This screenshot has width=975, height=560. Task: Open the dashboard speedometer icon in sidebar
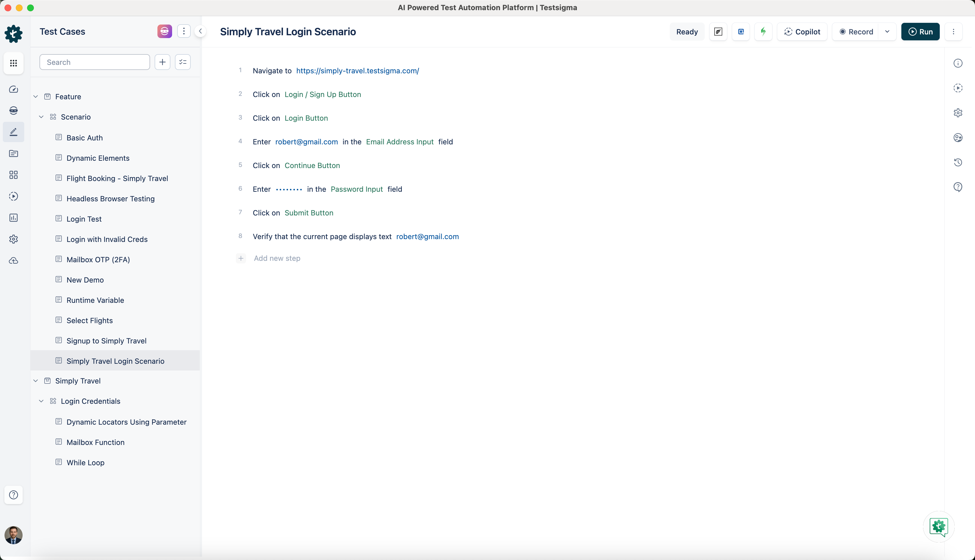tap(14, 89)
